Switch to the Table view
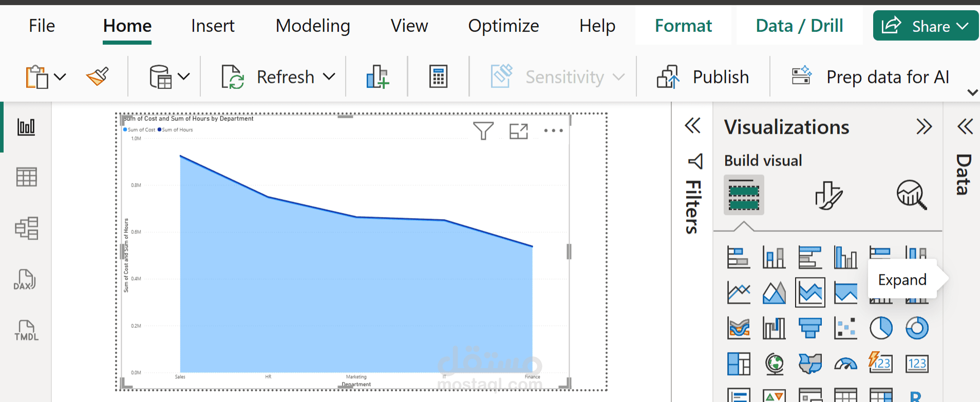Image resolution: width=980 pixels, height=402 pixels. (26, 177)
